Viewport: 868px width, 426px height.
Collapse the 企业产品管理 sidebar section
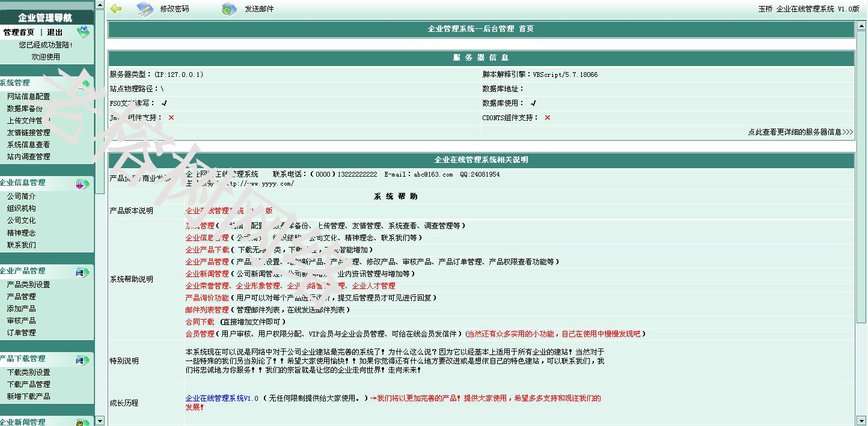[23, 271]
